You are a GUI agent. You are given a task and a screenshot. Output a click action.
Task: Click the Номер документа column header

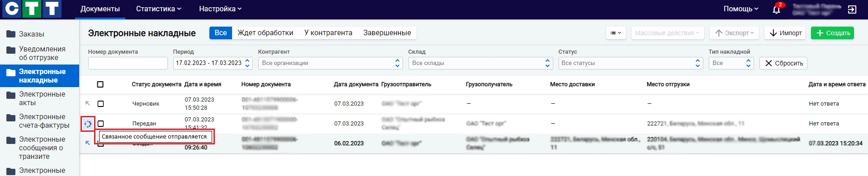[x=266, y=84]
